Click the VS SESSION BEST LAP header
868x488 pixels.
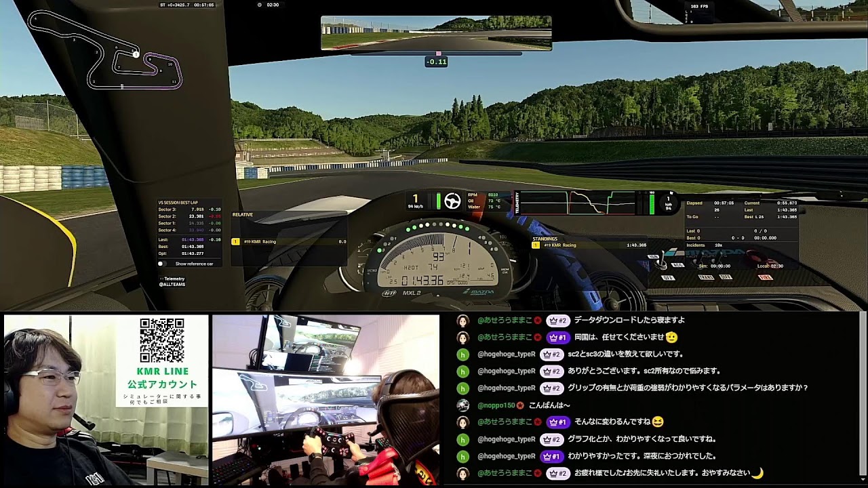click(178, 203)
